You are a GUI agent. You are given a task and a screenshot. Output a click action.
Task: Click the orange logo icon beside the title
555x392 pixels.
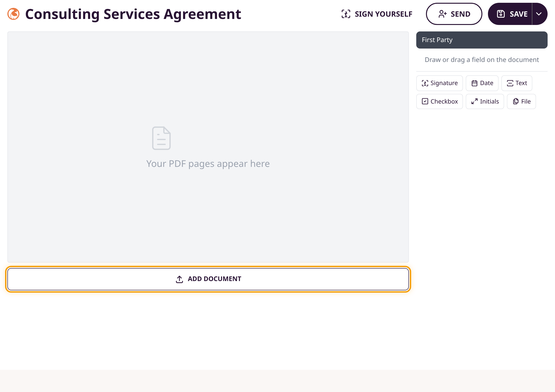point(14,14)
